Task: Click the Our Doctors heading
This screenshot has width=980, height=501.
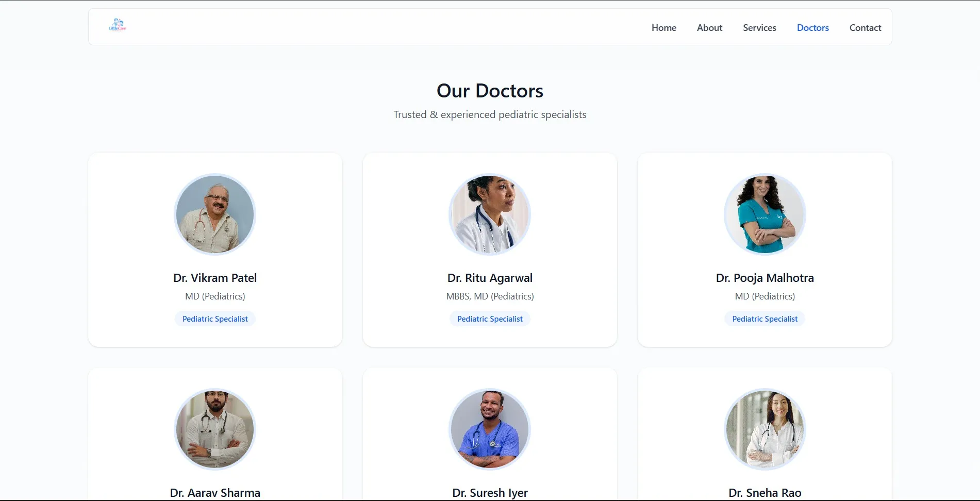Action: click(490, 91)
